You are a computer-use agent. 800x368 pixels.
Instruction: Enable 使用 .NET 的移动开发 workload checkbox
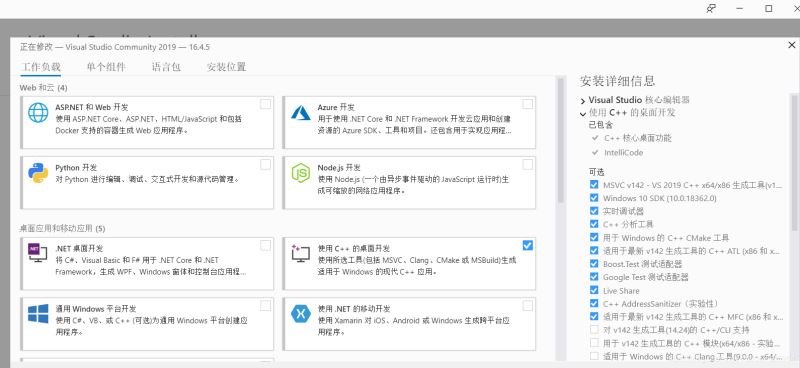528,306
